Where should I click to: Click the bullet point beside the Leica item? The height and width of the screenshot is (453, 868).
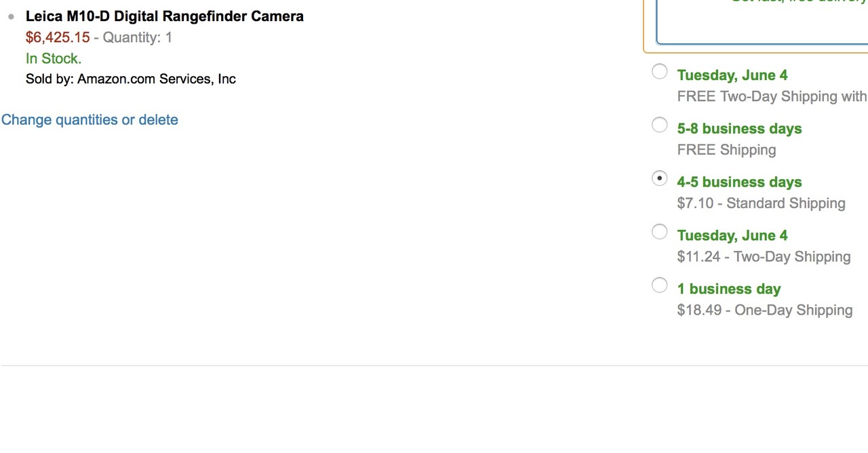[11, 17]
